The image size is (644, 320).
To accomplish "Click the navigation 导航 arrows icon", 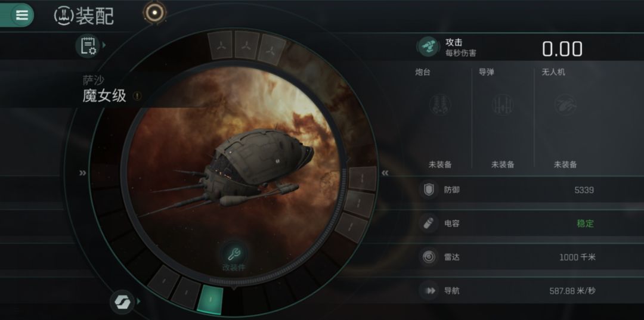I will [x=430, y=291].
